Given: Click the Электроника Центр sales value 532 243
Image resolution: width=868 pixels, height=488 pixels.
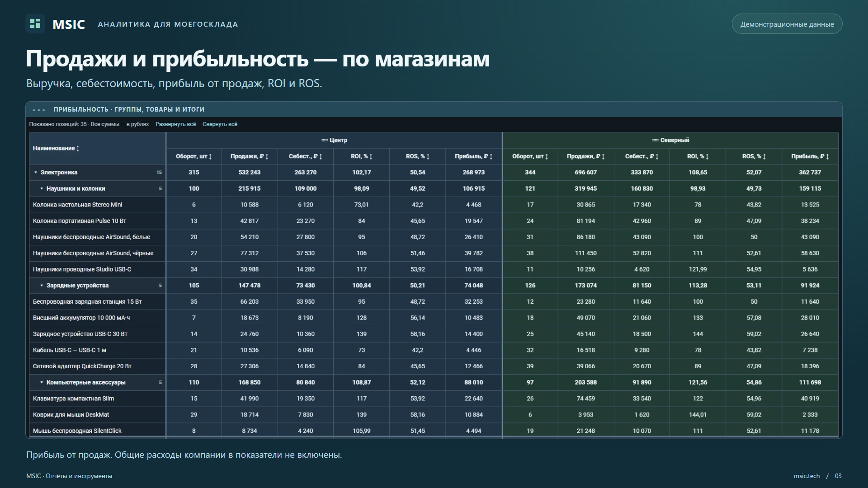Looking at the screenshot, I should 250,173.
